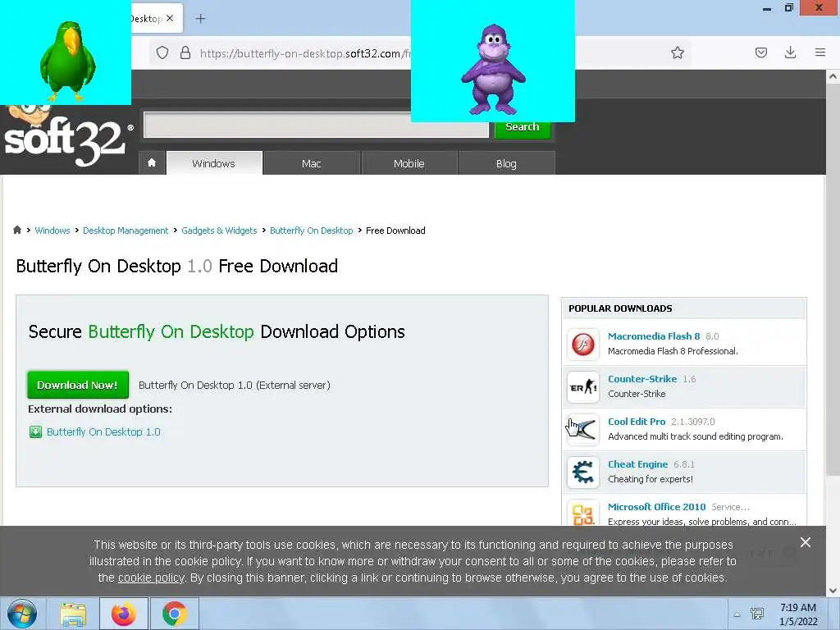Open the Desktop Management breadcrumb link

126,231
